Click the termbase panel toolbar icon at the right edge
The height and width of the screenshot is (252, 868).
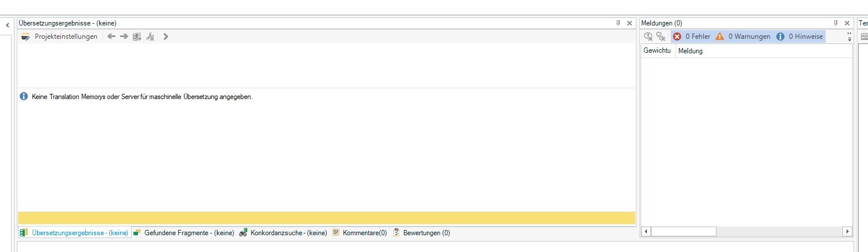pos(864,36)
